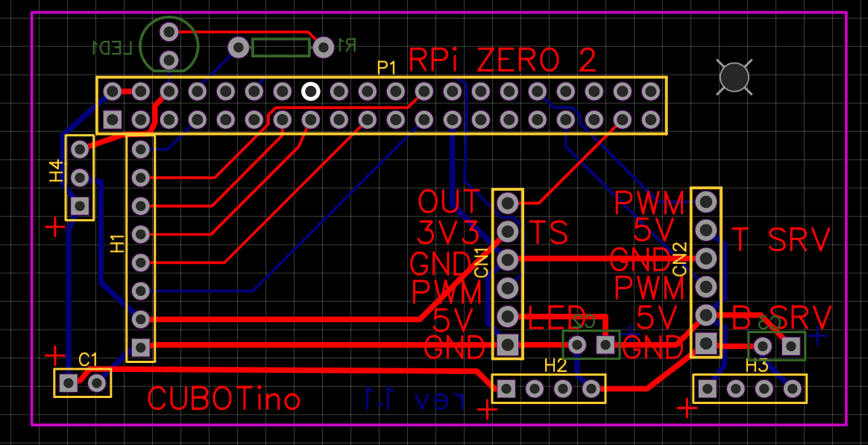This screenshot has height=445, width=868.
Task: Select the PWM label beside CN2's top pad
Action: [x=650, y=203]
